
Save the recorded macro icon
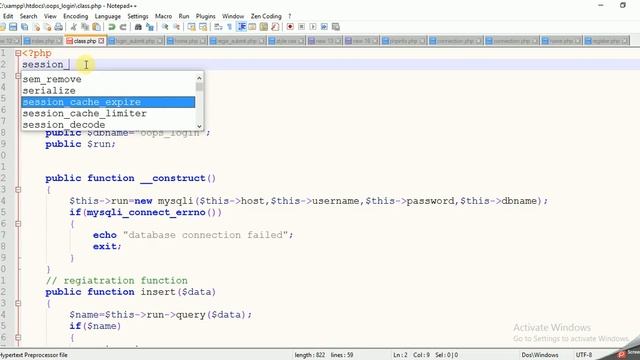coord(336,27)
